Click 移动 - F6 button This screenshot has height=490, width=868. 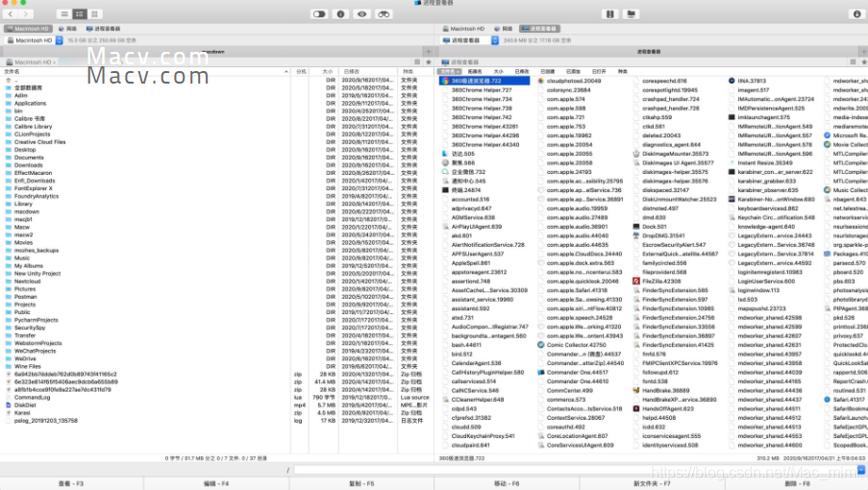(x=507, y=483)
